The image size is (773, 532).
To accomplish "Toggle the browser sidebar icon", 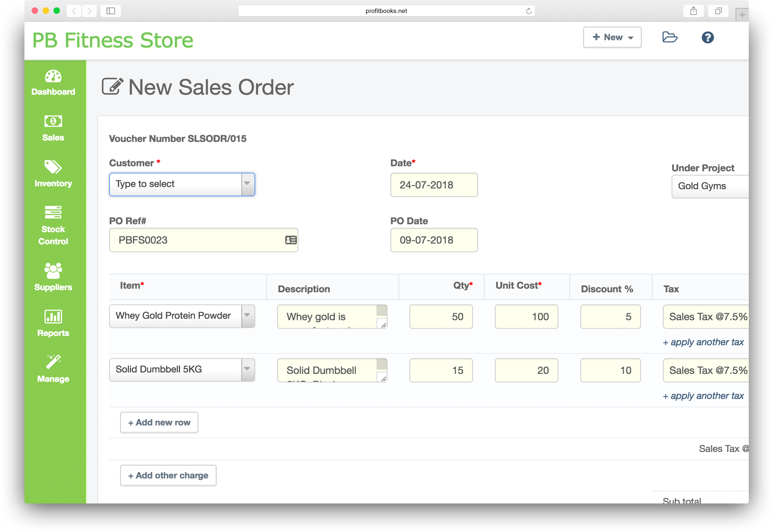I will 111,11.
